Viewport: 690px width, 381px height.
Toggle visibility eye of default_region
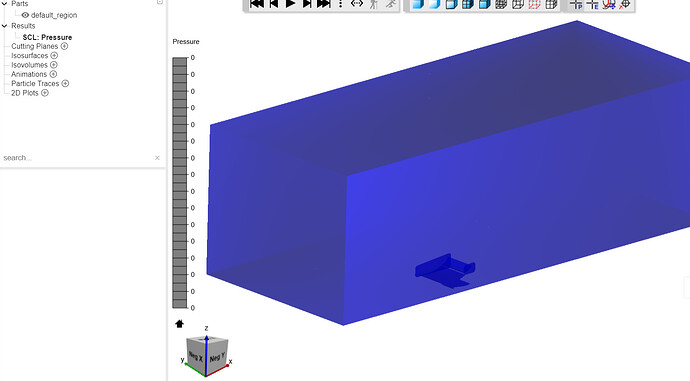[25, 15]
